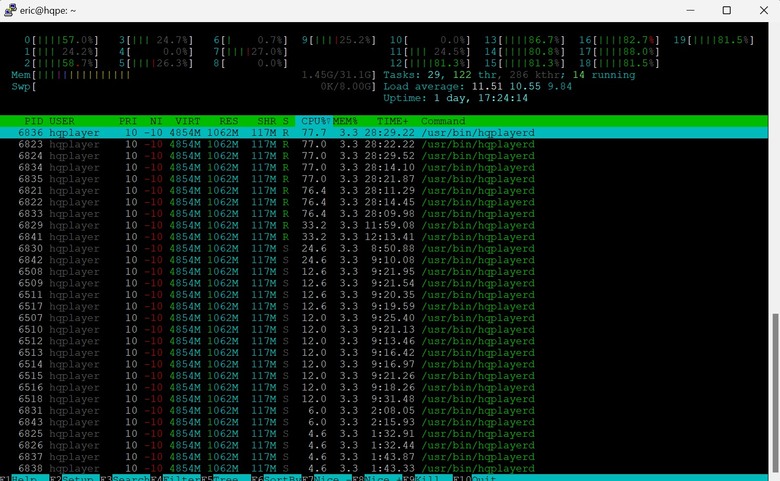The height and width of the screenshot is (481, 780).
Task: Switch to F5 Tree view
Action: (225, 478)
